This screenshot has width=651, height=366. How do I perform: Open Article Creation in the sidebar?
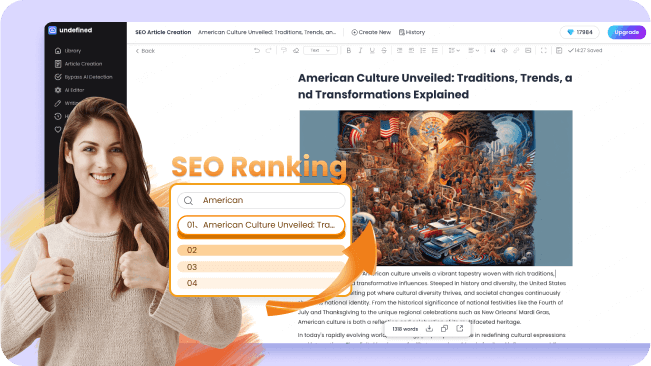pos(78,64)
